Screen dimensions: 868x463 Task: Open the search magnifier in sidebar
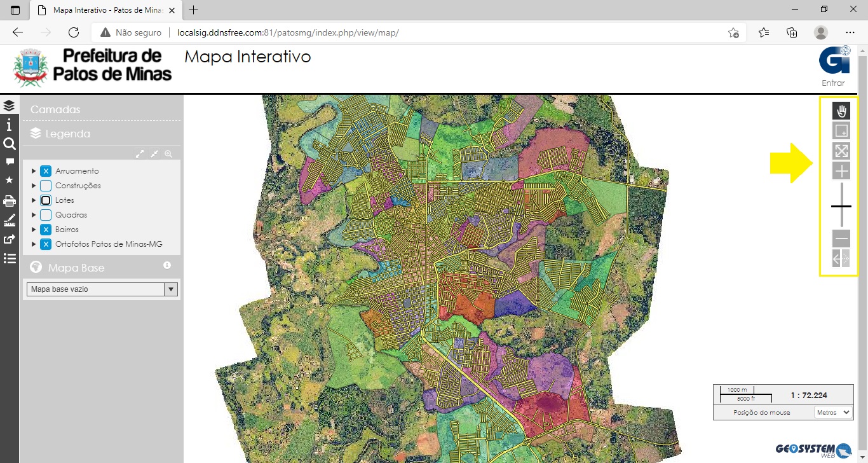coord(9,144)
